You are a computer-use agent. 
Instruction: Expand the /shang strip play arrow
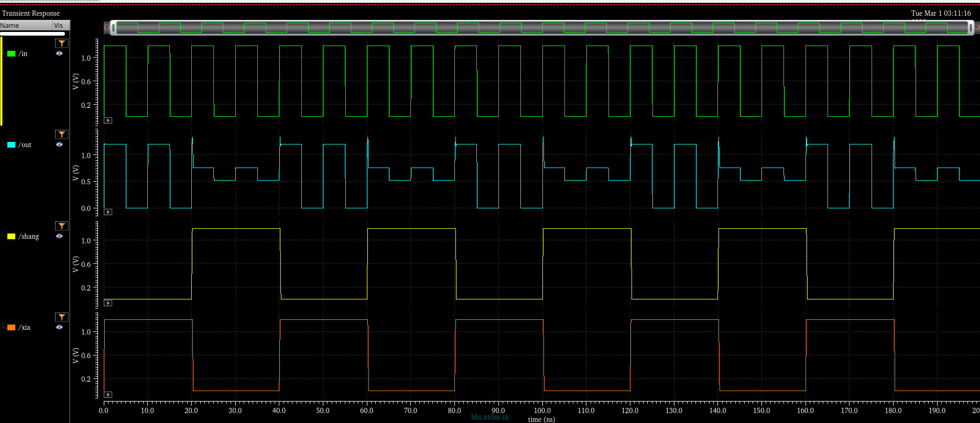tap(108, 303)
